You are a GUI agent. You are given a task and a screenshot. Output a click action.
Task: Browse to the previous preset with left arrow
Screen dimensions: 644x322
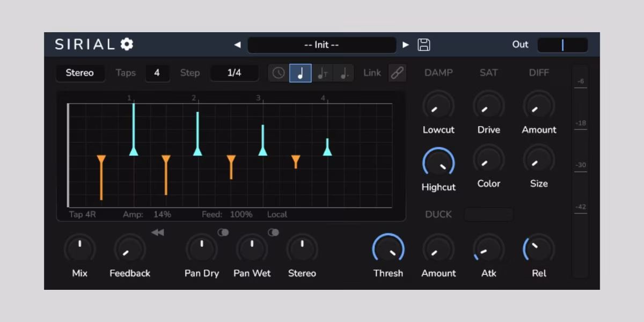click(237, 45)
